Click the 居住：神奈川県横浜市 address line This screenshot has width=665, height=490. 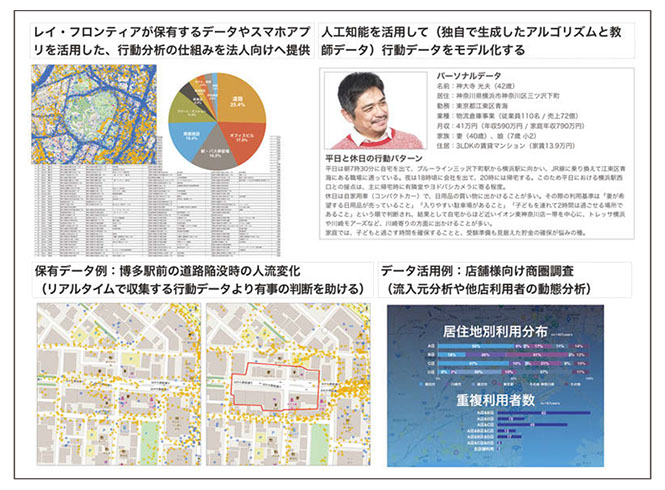tap(498, 96)
